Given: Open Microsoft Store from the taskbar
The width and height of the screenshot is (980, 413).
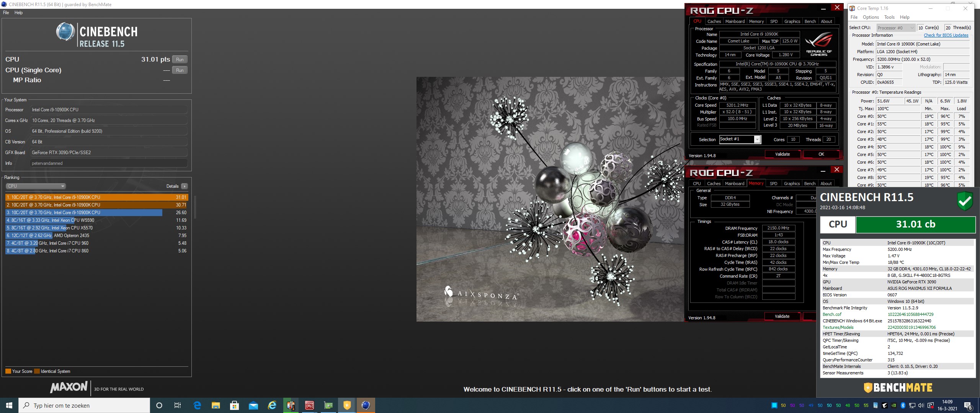Looking at the screenshot, I should pyautogui.click(x=234, y=405).
